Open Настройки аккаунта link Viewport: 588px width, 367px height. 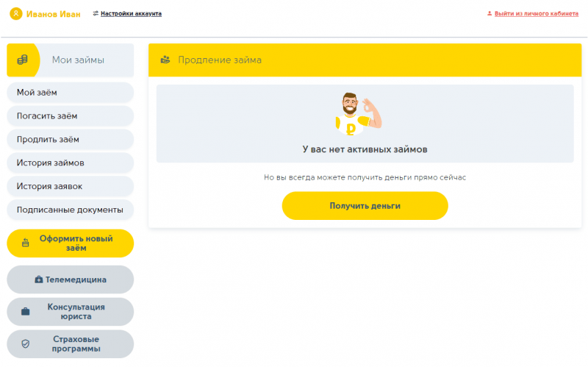tap(131, 14)
